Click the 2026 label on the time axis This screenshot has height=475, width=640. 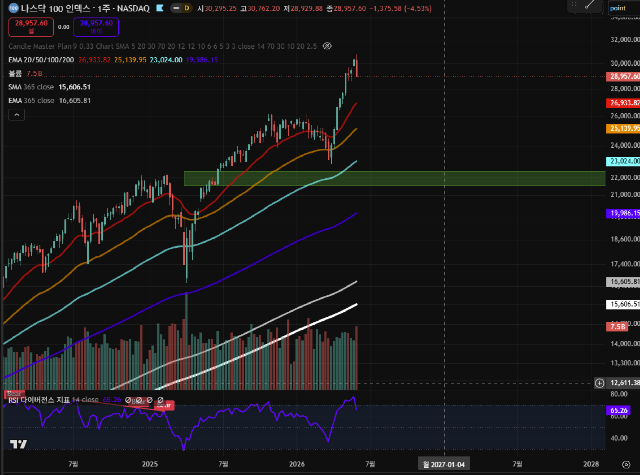click(x=297, y=464)
